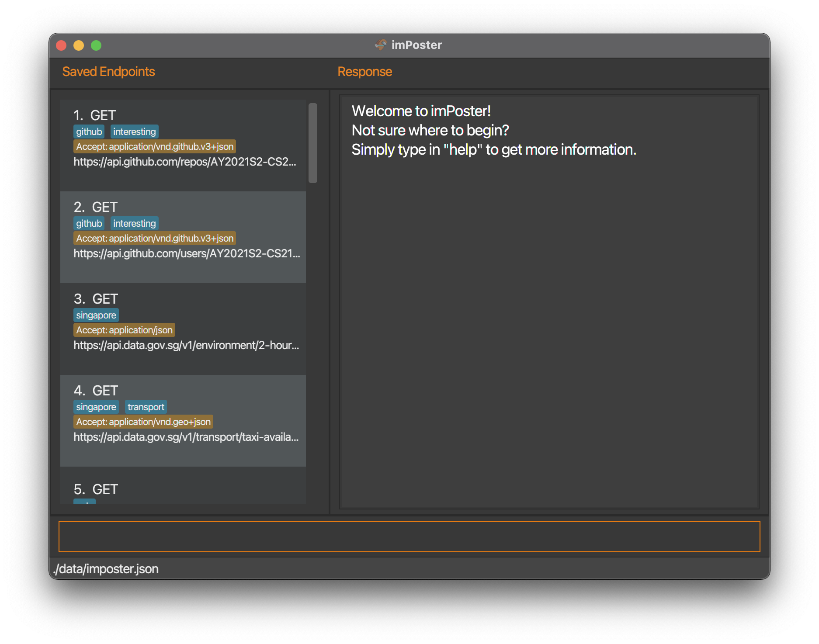The height and width of the screenshot is (644, 819).
Task: Select saved endpoint 1 GET card
Action: point(183,145)
